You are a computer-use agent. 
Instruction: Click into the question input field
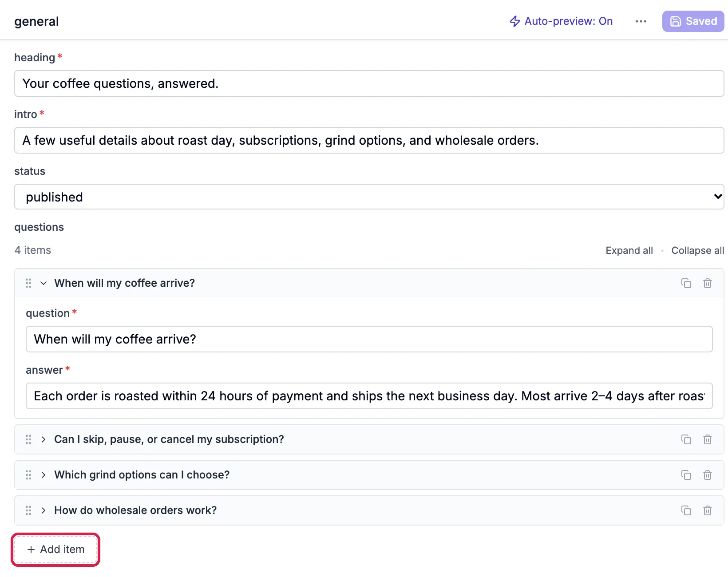point(369,339)
